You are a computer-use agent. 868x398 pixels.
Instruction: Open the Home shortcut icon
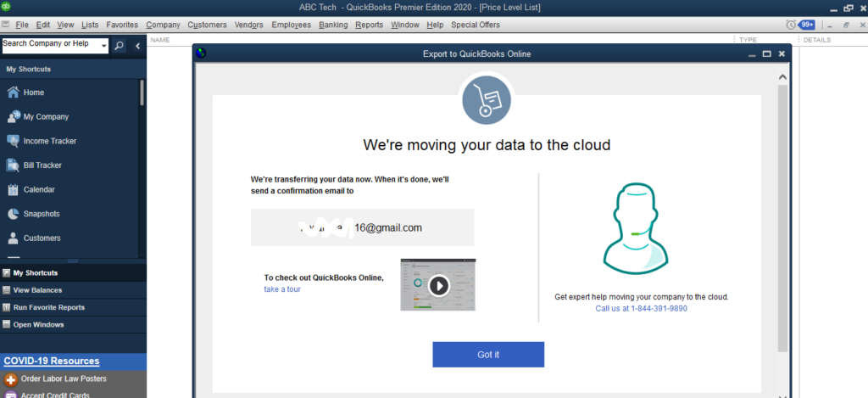[x=14, y=92]
